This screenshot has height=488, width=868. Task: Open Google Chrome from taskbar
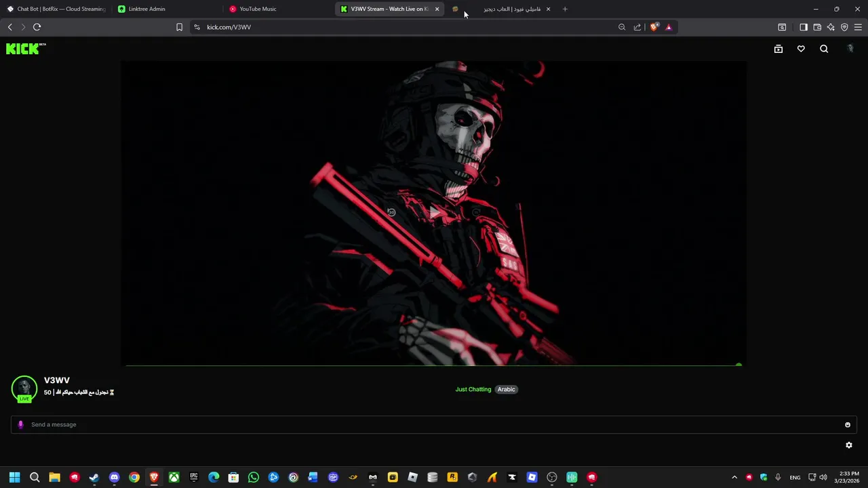(x=134, y=477)
